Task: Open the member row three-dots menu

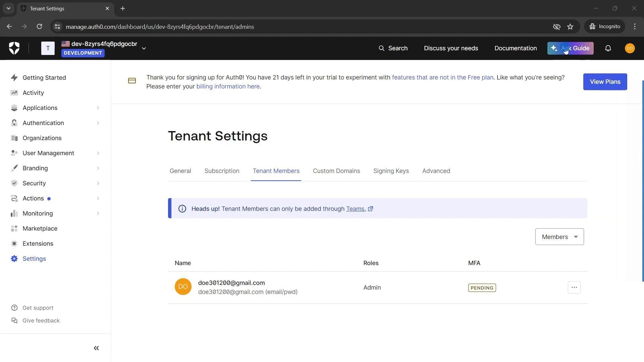Action: 574,288
